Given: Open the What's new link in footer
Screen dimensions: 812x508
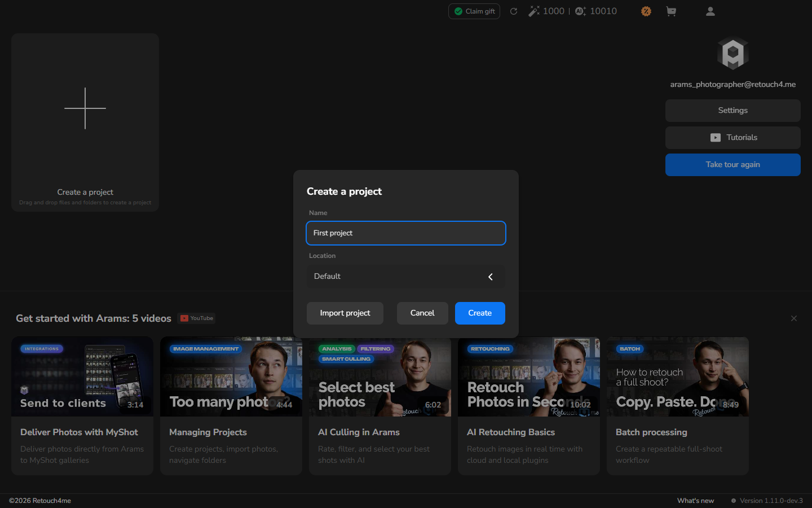Looking at the screenshot, I should 695,501.
